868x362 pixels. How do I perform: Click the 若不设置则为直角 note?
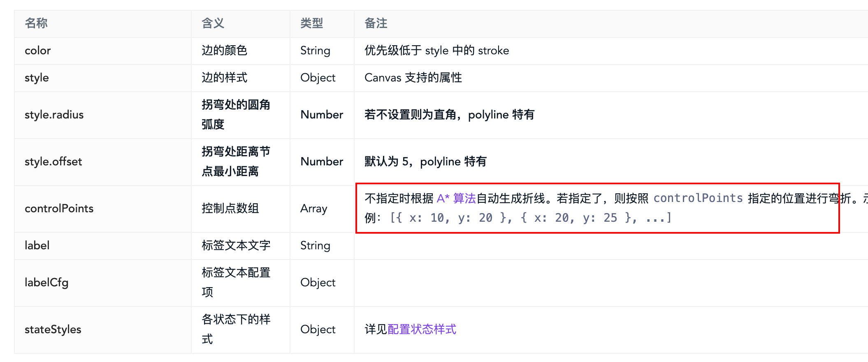pos(450,115)
